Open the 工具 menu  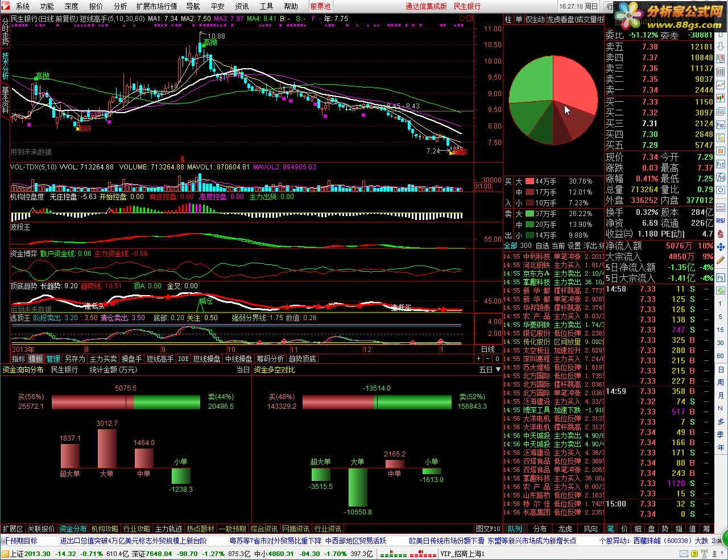tap(266, 6)
